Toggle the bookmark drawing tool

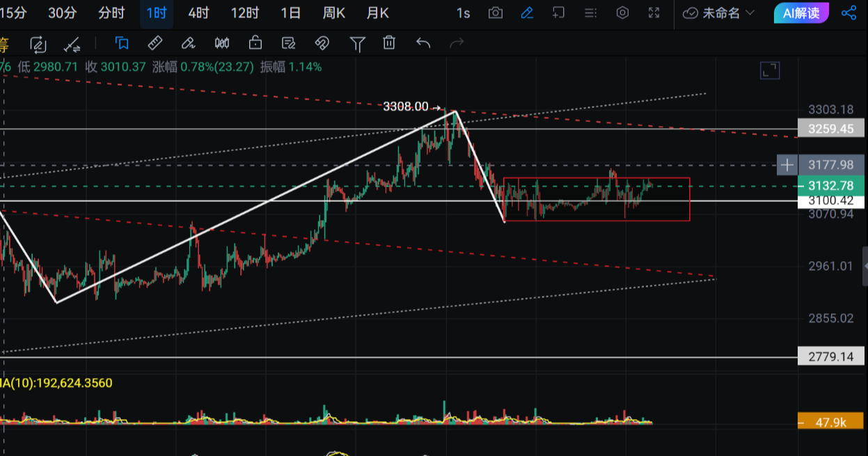tap(122, 43)
